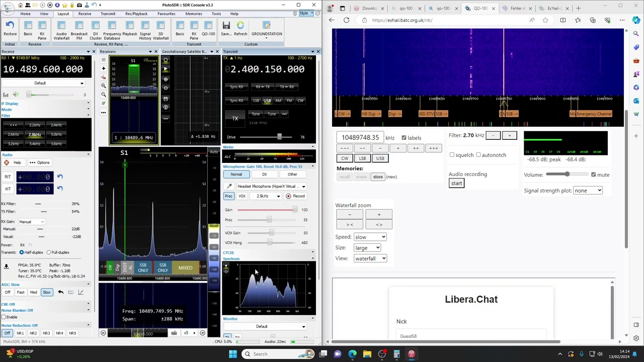Open the 3D Waterfall pane
Screen dimensions: 644x362
161,30
